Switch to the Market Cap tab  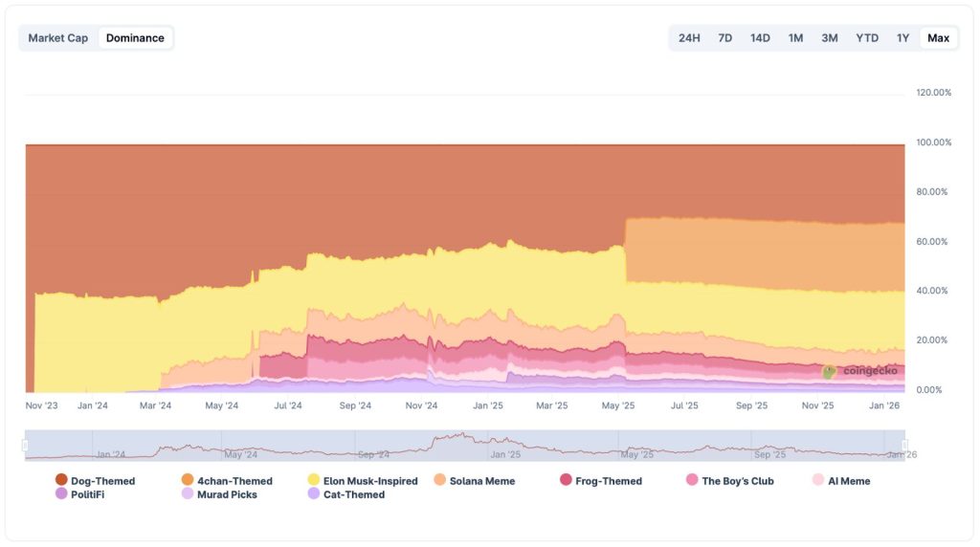(57, 38)
